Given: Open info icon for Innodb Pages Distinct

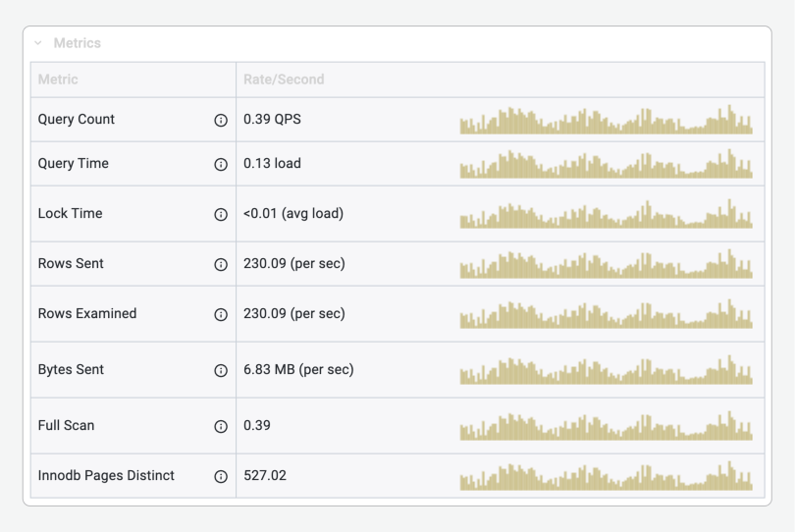Looking at the screenshot, I should click(221, 476).
